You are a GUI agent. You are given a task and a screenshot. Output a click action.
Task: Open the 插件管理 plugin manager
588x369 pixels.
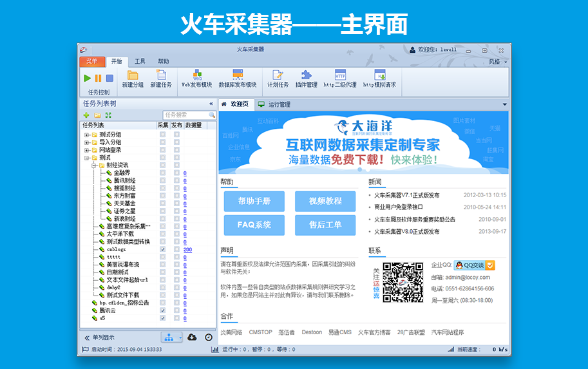[x=306, y=79]
